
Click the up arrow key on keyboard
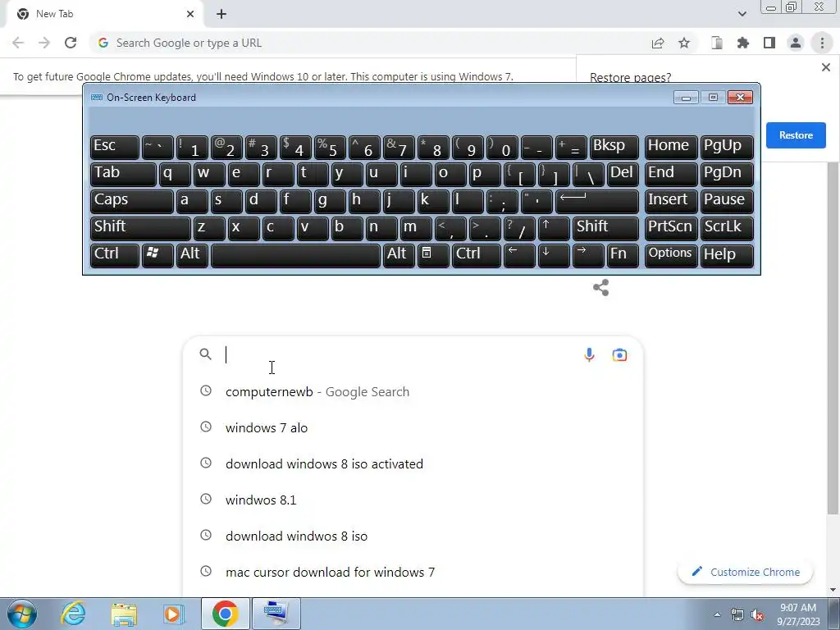(554, 228)
